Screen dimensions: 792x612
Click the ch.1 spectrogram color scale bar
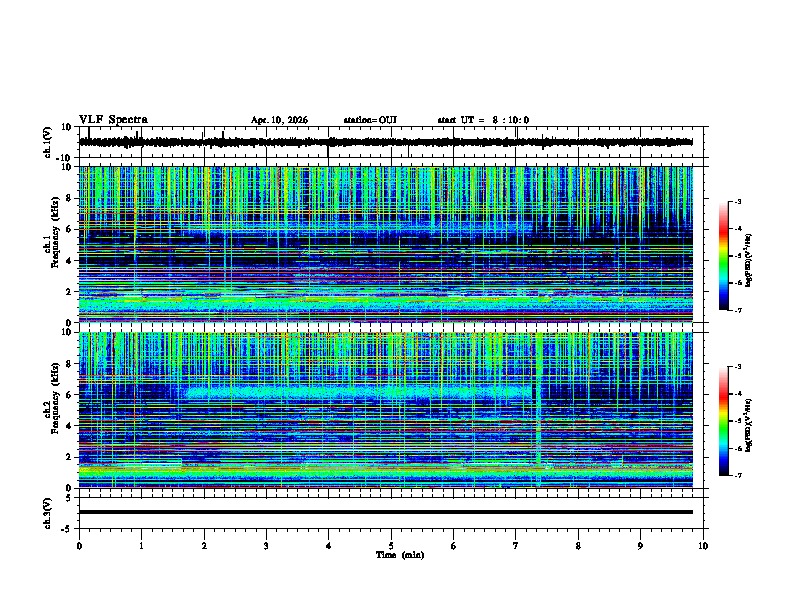pyautogui.click(x=723, y=256)
